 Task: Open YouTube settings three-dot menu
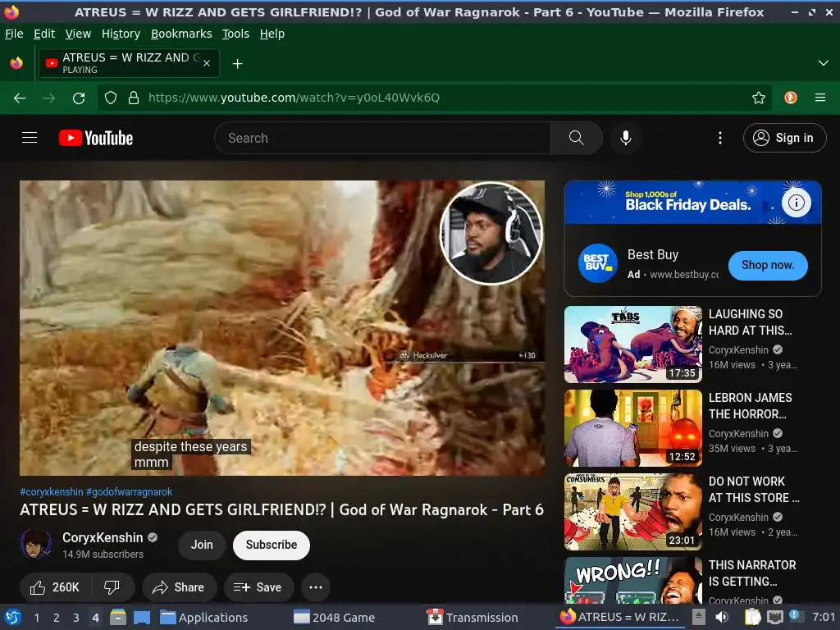click(x=720, y=138)
